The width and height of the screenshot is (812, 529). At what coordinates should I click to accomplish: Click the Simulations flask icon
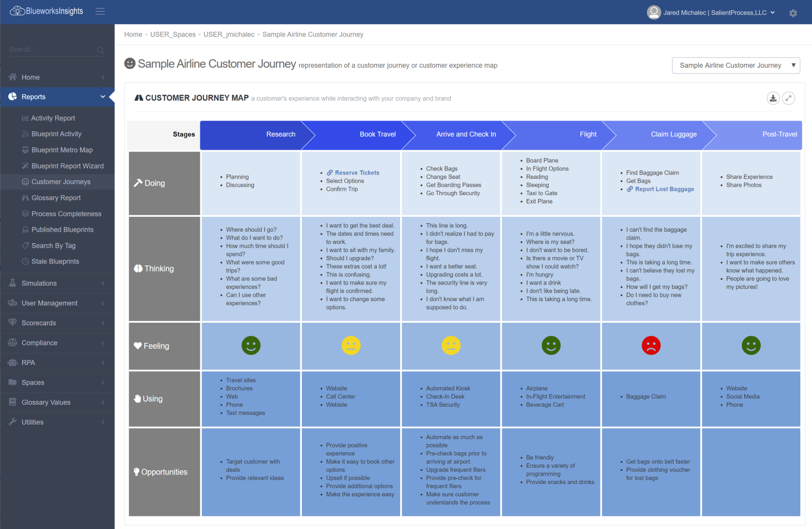12,283
